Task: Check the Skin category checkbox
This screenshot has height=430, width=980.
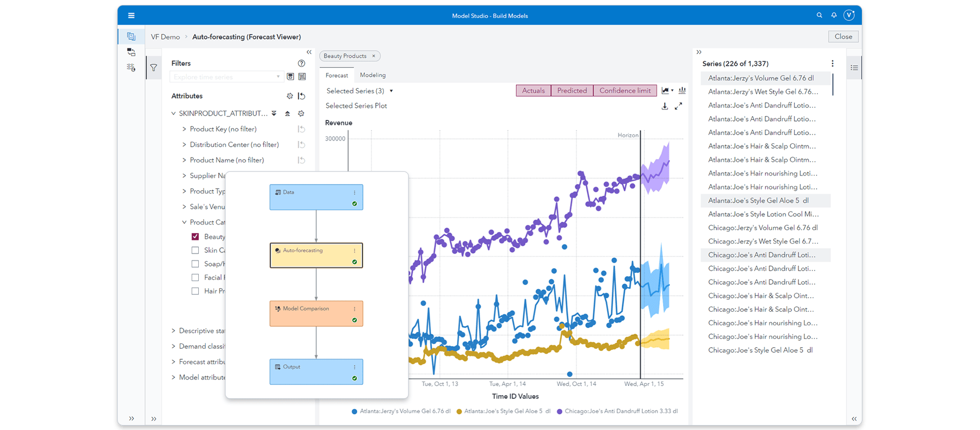Action: (195, 250)
